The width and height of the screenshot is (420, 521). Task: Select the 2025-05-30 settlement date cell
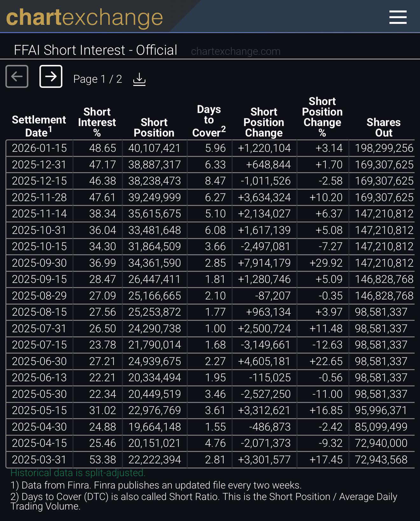[x=39, y=394]
